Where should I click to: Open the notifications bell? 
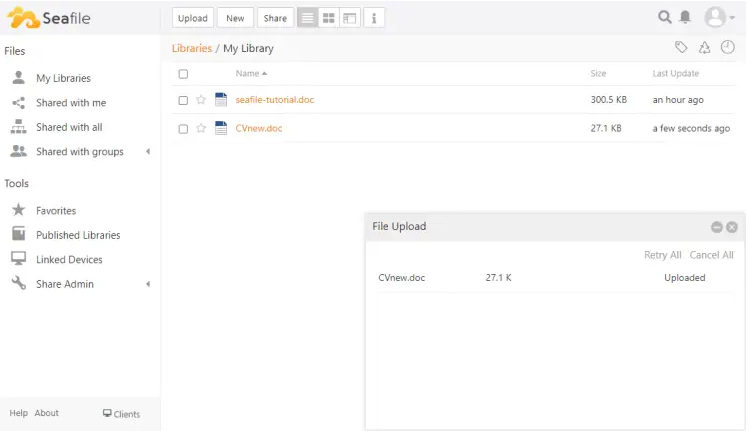pos(685,17)
